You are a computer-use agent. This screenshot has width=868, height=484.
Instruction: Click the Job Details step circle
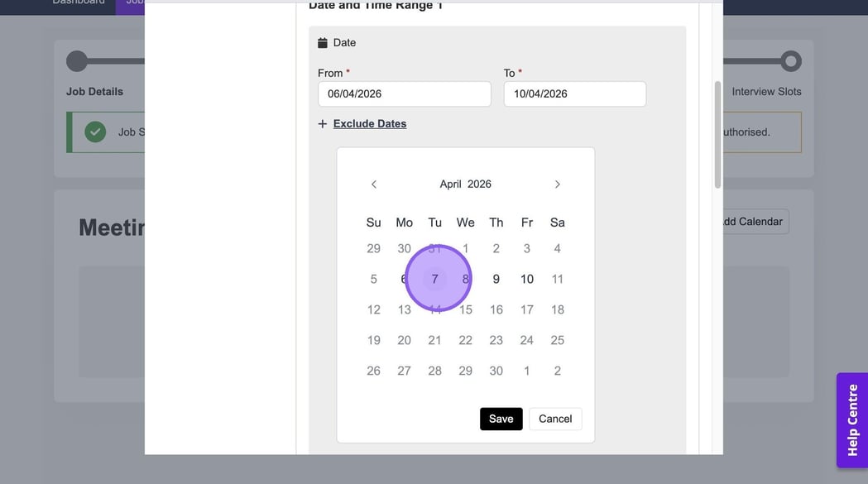(x=77, y=61)
